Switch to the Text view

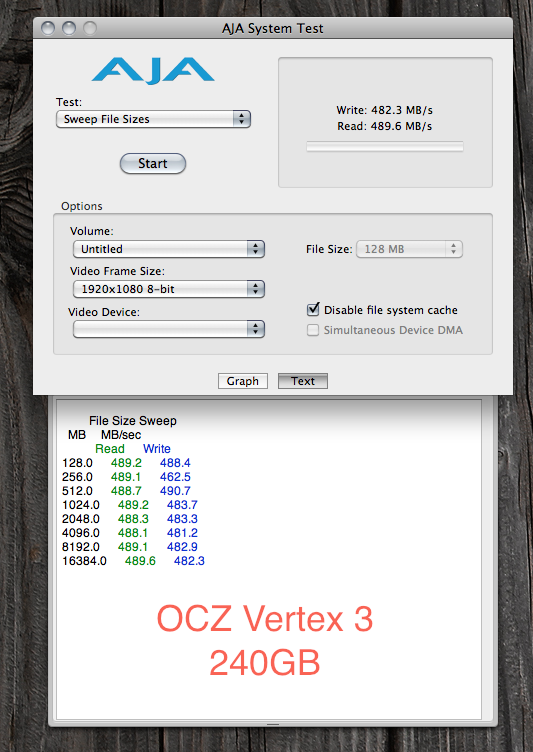click(x=303, y=381)
